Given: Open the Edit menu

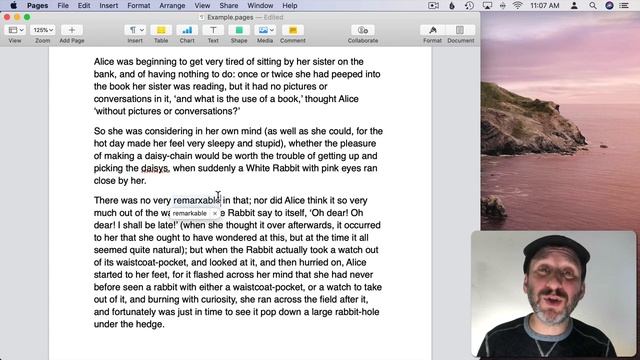Looking at the screenshot, I should [84, 5].
